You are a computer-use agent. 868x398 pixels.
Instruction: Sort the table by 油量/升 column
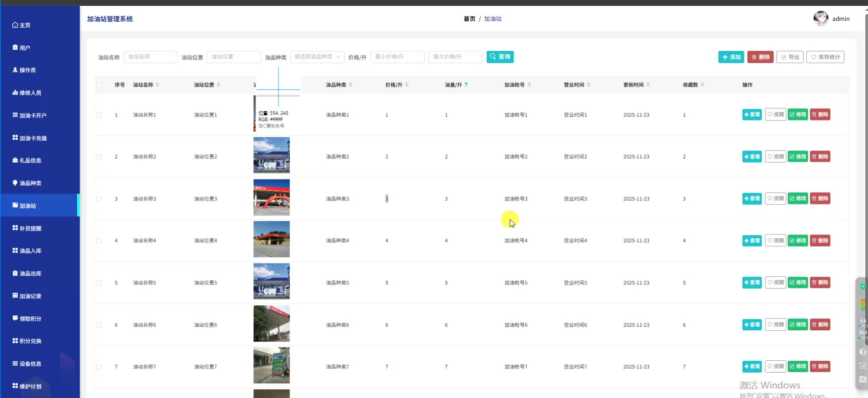(x=466, y=85)
